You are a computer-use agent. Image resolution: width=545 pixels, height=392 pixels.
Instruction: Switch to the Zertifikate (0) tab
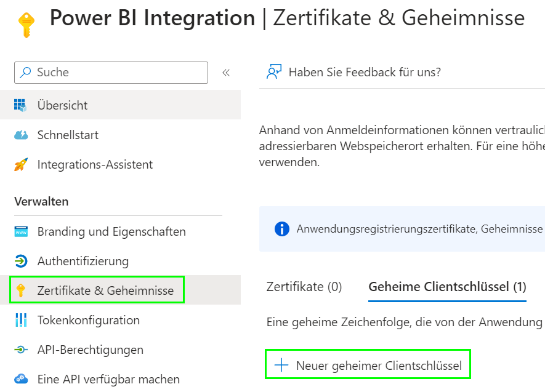304,287
